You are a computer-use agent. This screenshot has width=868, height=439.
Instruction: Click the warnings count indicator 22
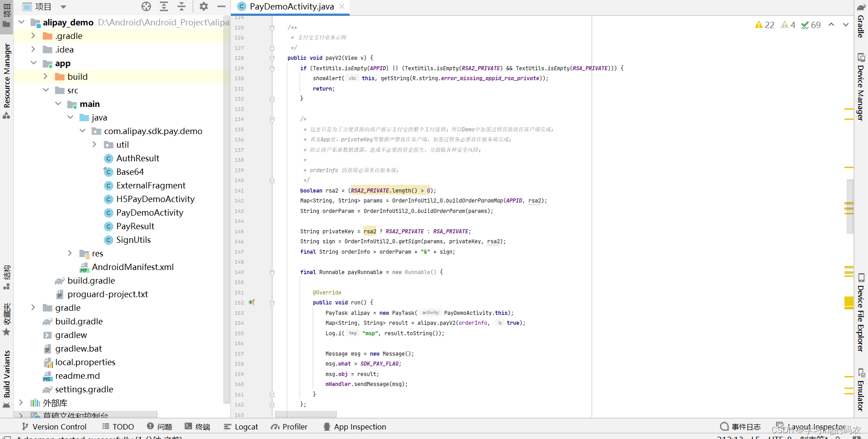click(765, 25)
